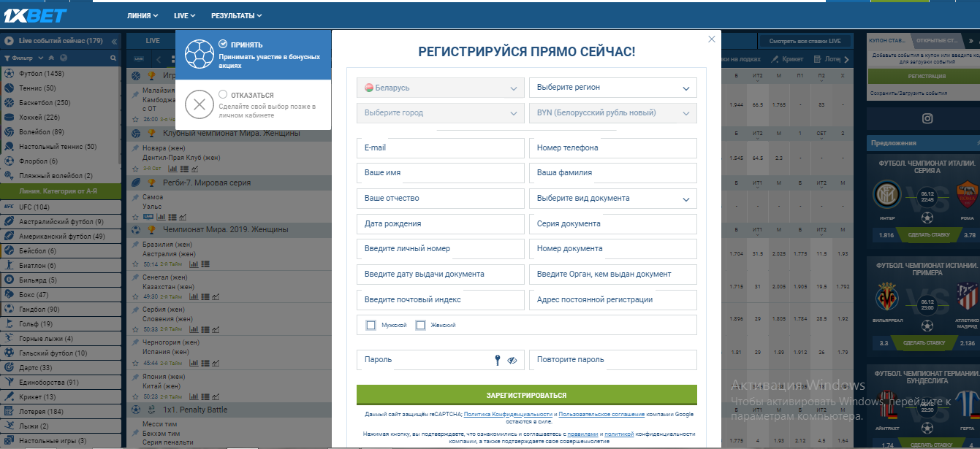Click the Баскетбол sport icon
Viewport: 980px width, 449px height.
click(9, 103)
